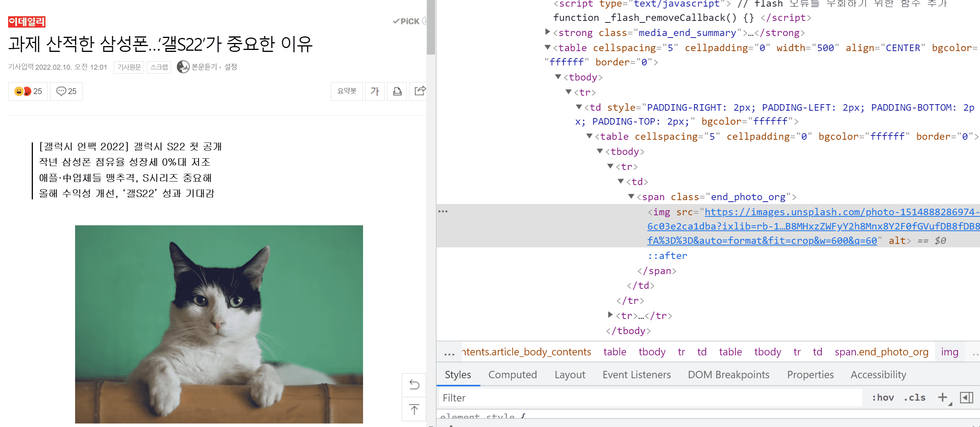Click the ellipsis actions on selected img row

point(443,211)
